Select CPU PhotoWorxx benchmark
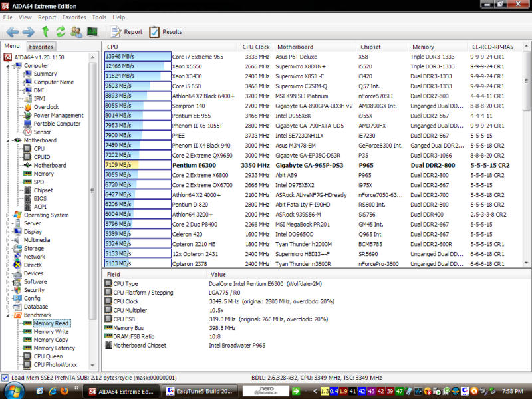532x399 pixels. pyautogui.click(x=55, y=364)
